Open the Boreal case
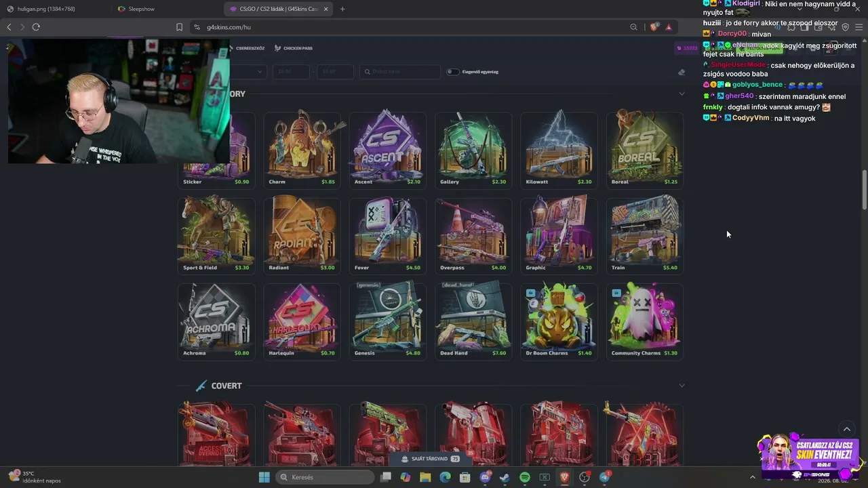 point(644,149)
